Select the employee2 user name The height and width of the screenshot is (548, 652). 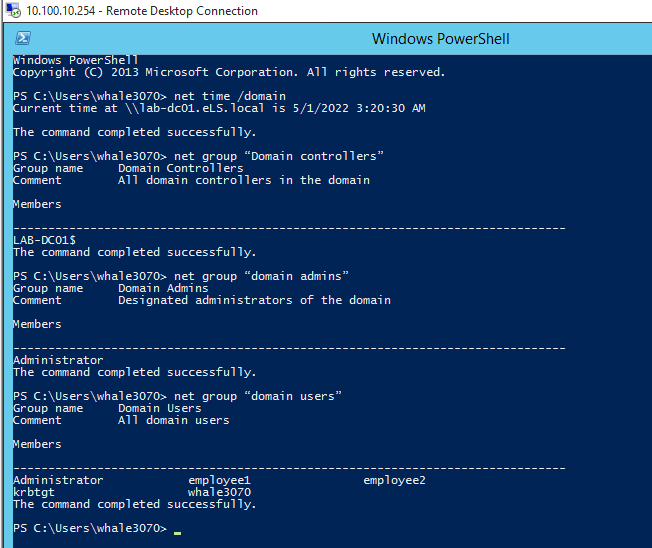(x=394, y=480)
